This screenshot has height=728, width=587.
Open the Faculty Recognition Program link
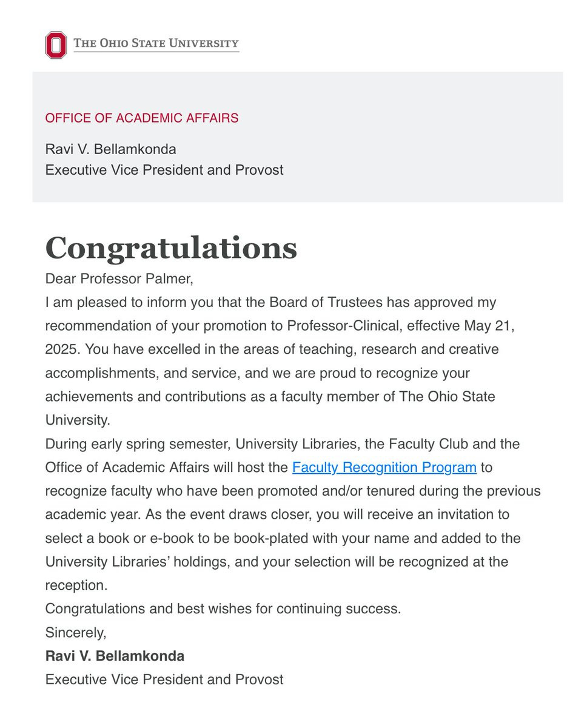(384, 467)
